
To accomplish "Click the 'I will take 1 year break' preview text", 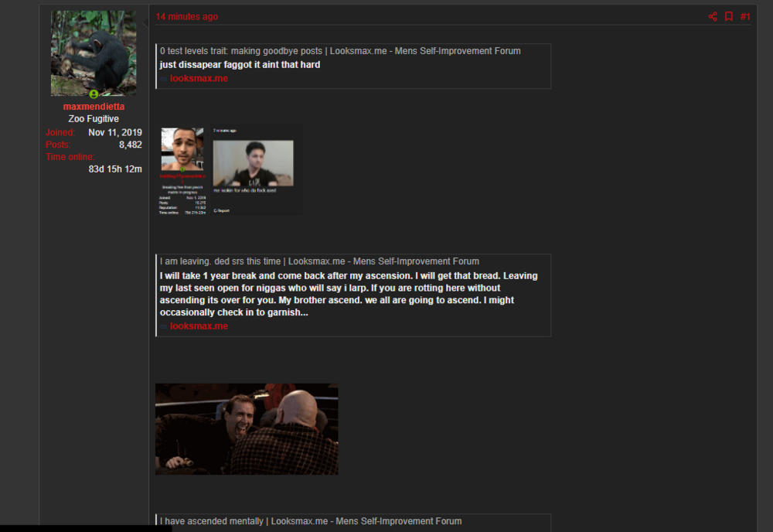I will 349,294.
